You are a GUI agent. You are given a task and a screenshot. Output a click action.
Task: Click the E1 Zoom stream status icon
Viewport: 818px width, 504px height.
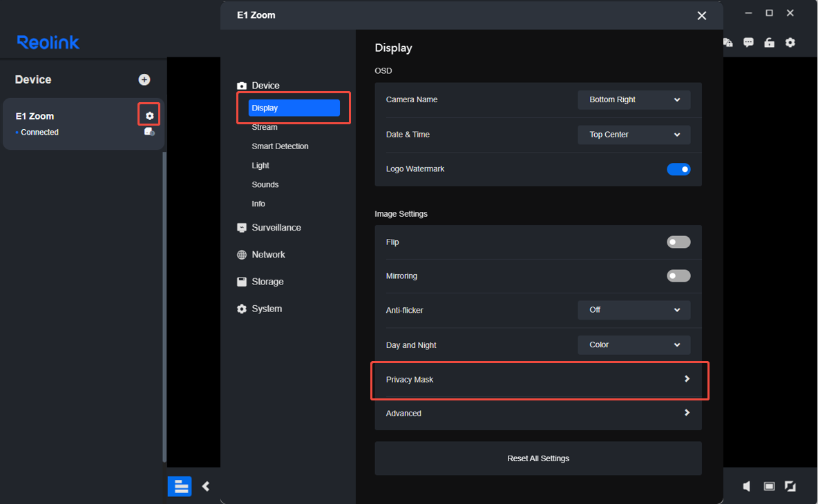click(149, 132)
